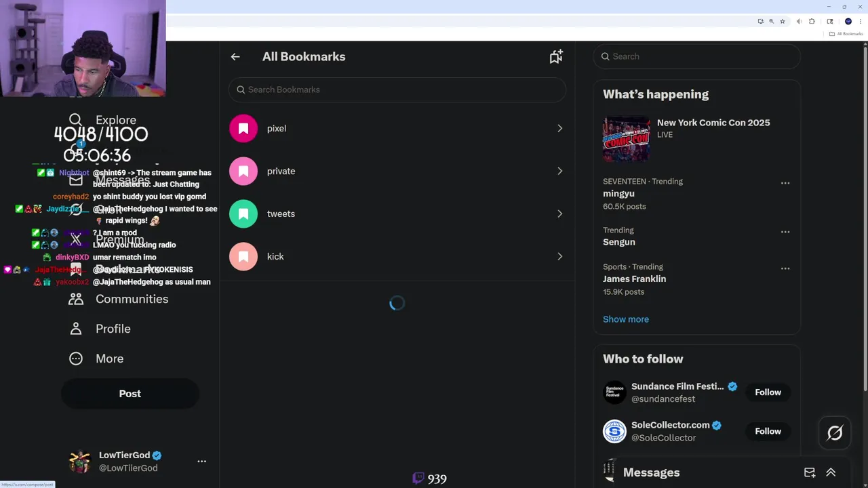The height and width of the screenshot is (488, 868).
Task: Open the Grok floating button
Action: pyautogui.click(x=835, y=432)
